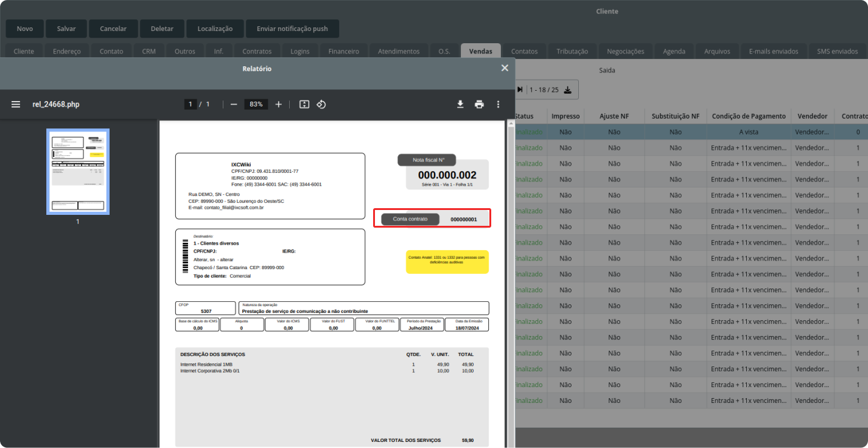The image size is (868, 448).
Task: Click the Novo button
Action: (x=25, y=29)
